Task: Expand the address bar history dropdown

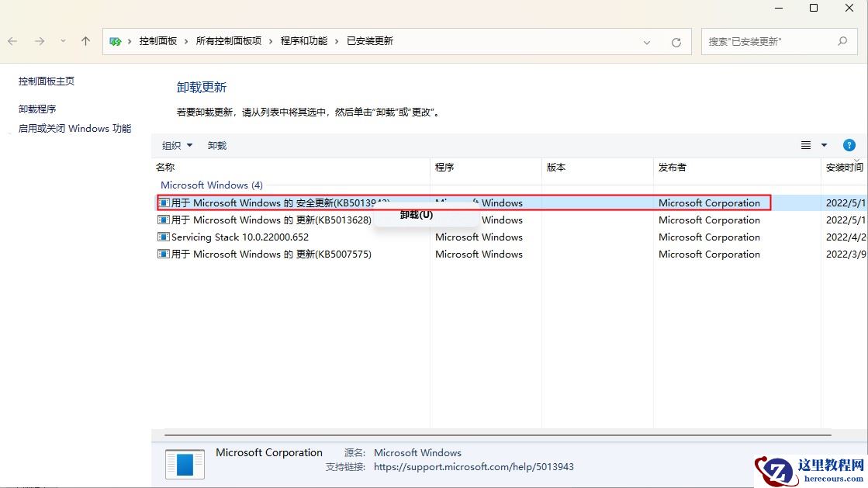Action: pos(648,41)
